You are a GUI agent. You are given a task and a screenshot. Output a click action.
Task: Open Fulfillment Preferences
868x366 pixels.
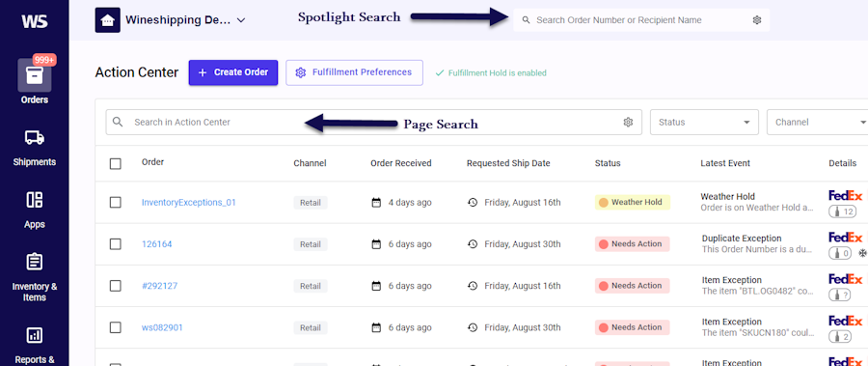pyautogui.click(x=354, y=72)
